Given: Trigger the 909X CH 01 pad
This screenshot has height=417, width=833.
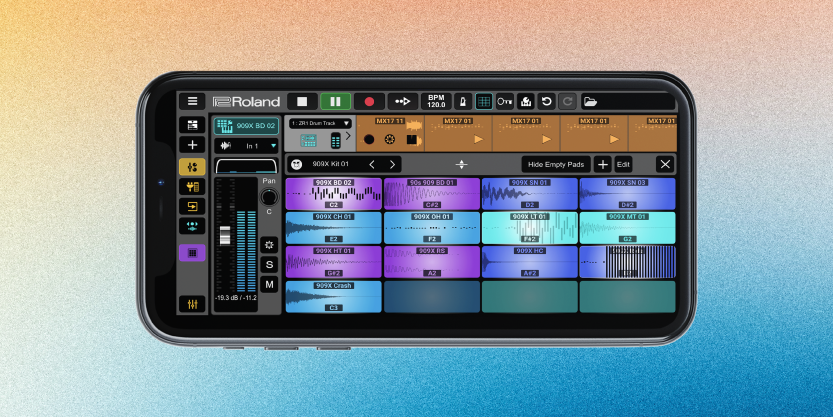Looking at the screenshot, I should point(334,228).
